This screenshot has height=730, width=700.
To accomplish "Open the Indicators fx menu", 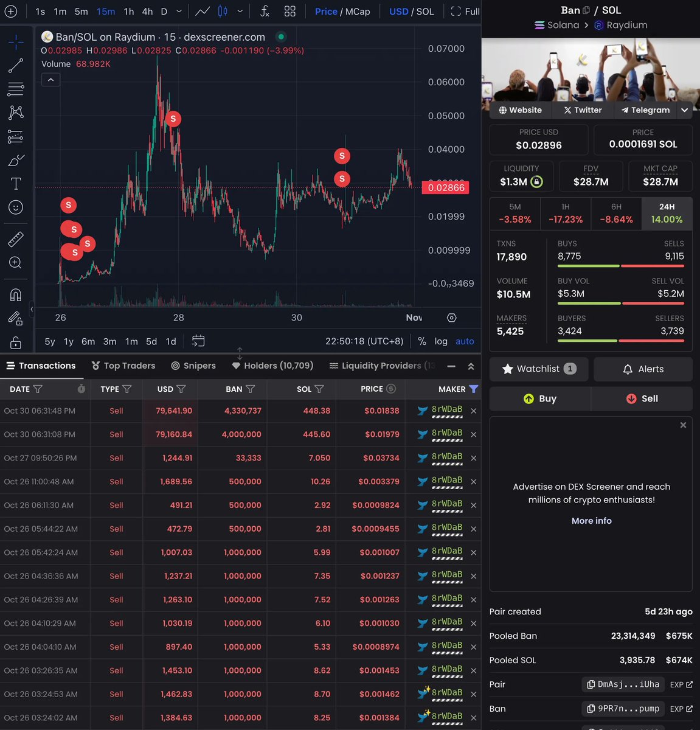I will 264,11.
